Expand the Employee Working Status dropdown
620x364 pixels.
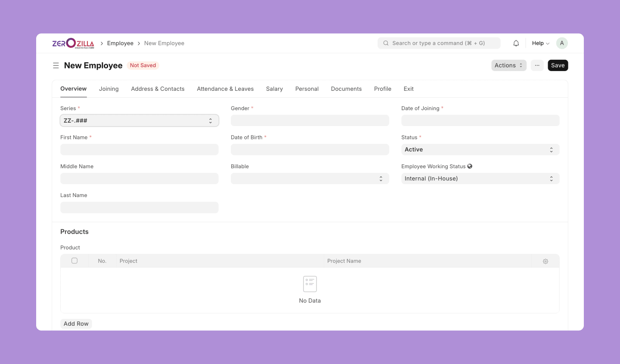click(480, 179)
